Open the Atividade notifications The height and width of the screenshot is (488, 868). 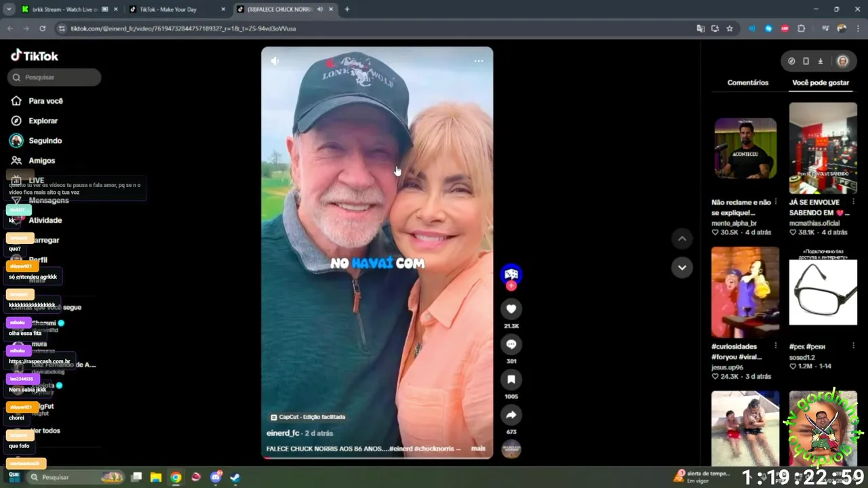pyautogui.click(x=45, y=220)
